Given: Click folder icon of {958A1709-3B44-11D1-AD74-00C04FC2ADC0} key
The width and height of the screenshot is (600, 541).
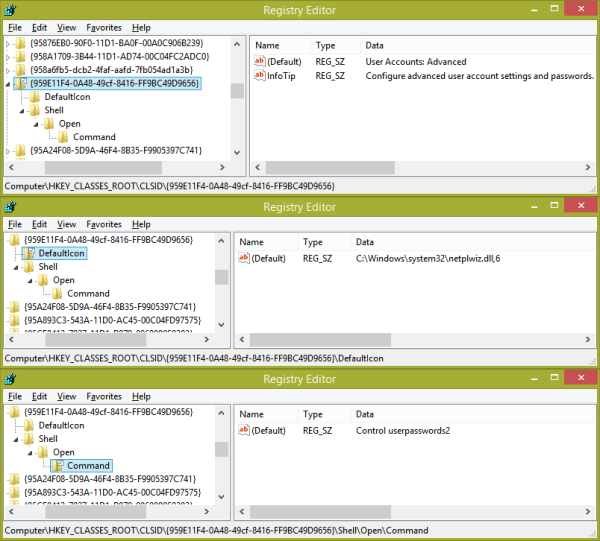Looking at the screenshot, I should (x=21, y=57).
